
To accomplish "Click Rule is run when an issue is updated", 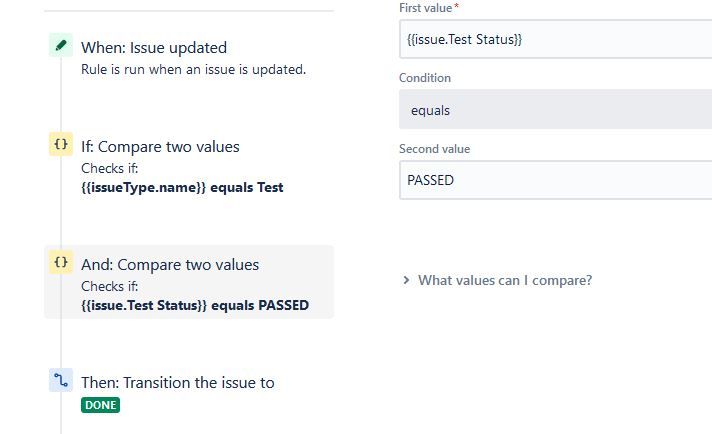I will click(x=193, y=69).
